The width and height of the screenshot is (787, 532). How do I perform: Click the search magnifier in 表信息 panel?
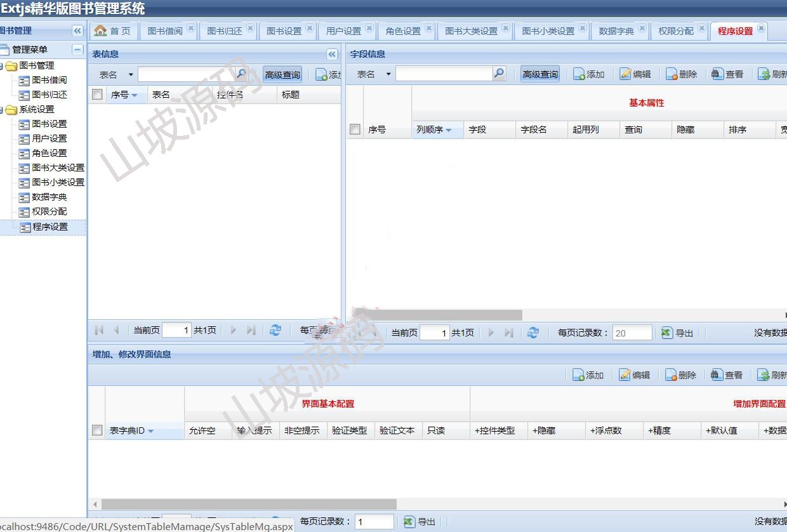pyautogui.click(x=241, y=74)
